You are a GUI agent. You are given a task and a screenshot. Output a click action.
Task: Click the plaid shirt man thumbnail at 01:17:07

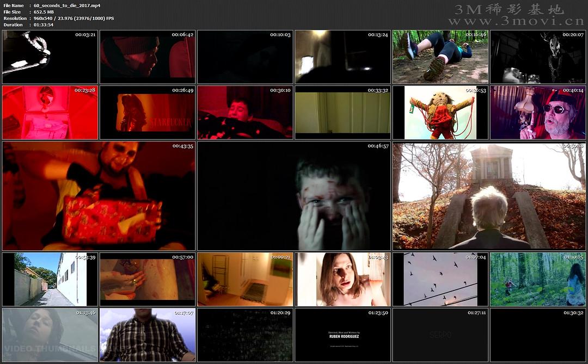coord(148,335)
